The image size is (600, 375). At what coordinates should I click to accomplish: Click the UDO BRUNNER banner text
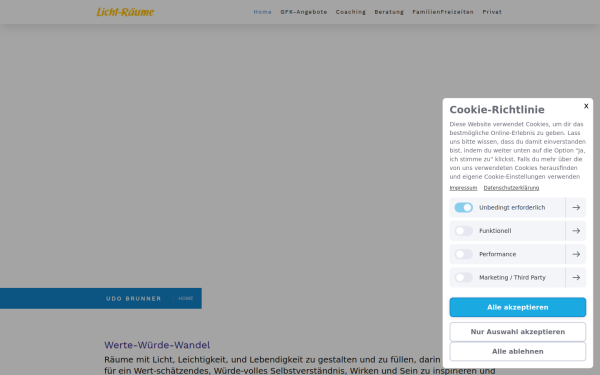(x=134, y=298)
